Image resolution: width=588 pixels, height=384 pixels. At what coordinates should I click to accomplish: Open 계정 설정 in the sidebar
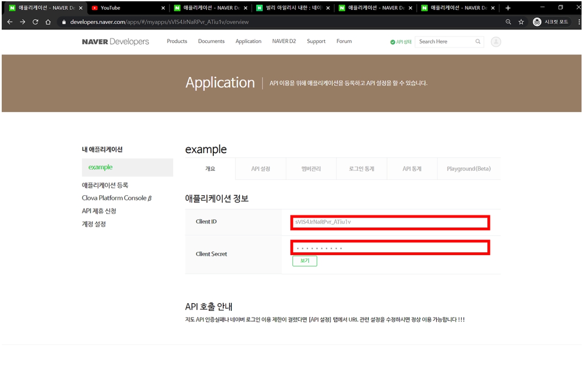coord(94,224)
